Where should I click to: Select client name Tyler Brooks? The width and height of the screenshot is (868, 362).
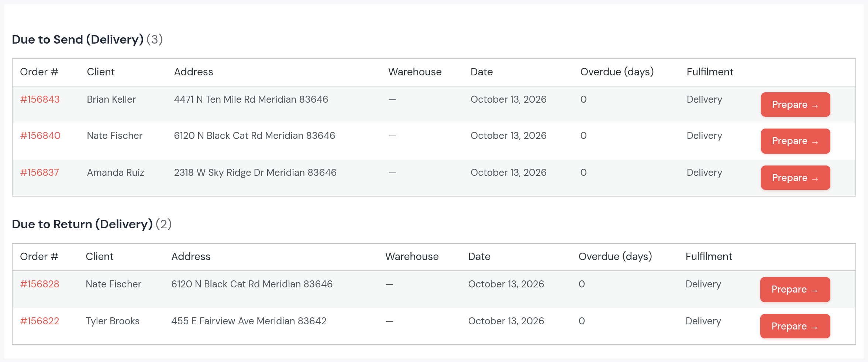click(113, 321)
